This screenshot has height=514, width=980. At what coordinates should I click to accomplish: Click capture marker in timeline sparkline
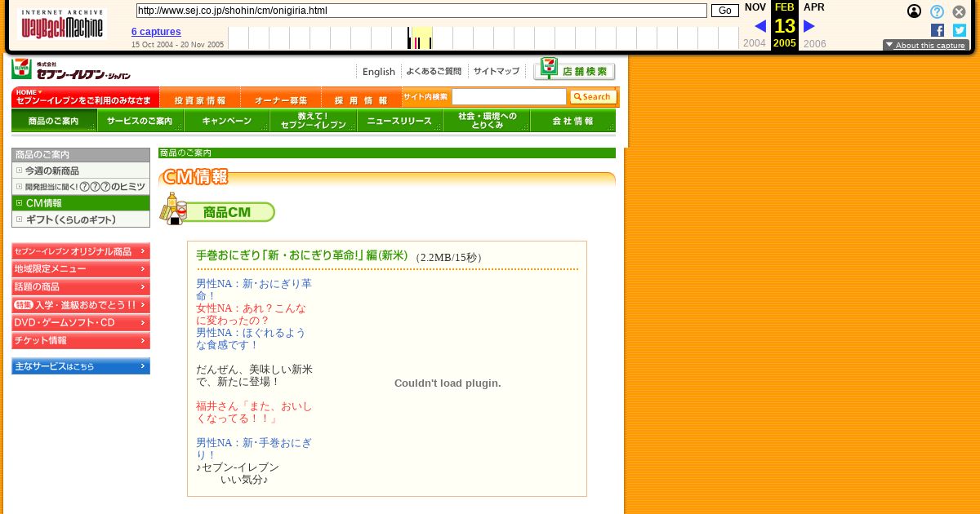[x=420, y=38]
